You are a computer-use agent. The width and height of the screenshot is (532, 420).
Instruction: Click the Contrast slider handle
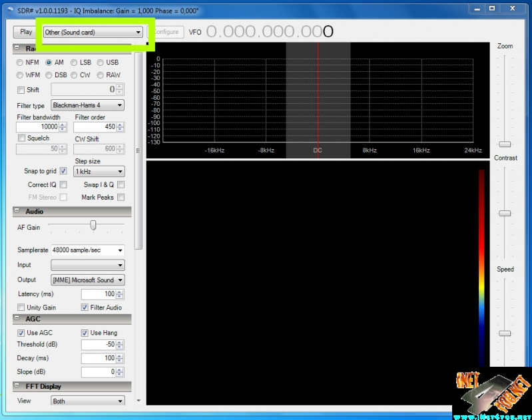505,213
